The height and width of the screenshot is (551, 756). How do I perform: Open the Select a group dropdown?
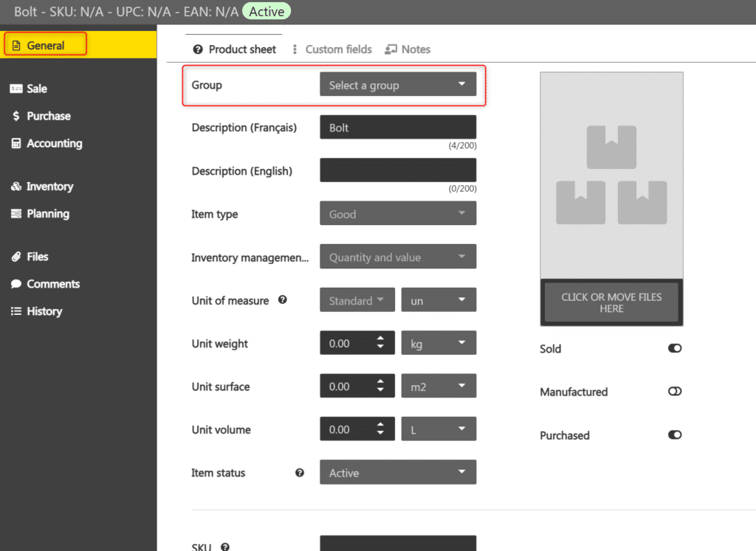[x=398, y=85]
